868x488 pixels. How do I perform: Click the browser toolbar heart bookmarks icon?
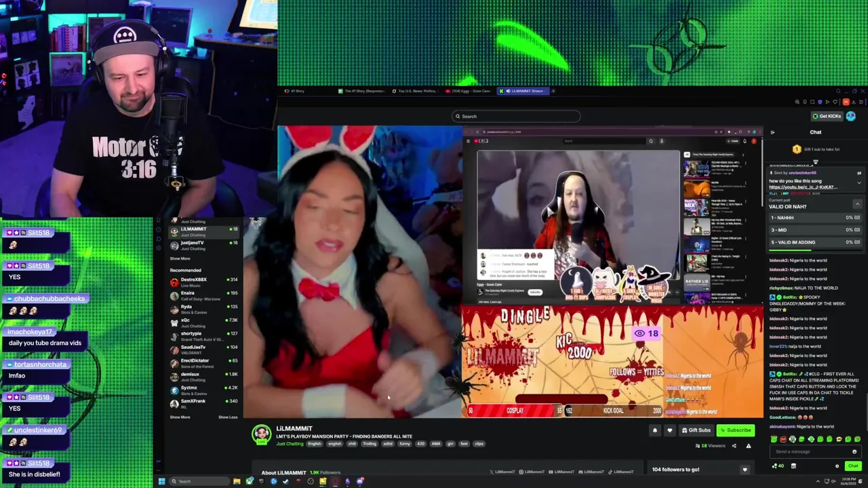pos(835,102)
